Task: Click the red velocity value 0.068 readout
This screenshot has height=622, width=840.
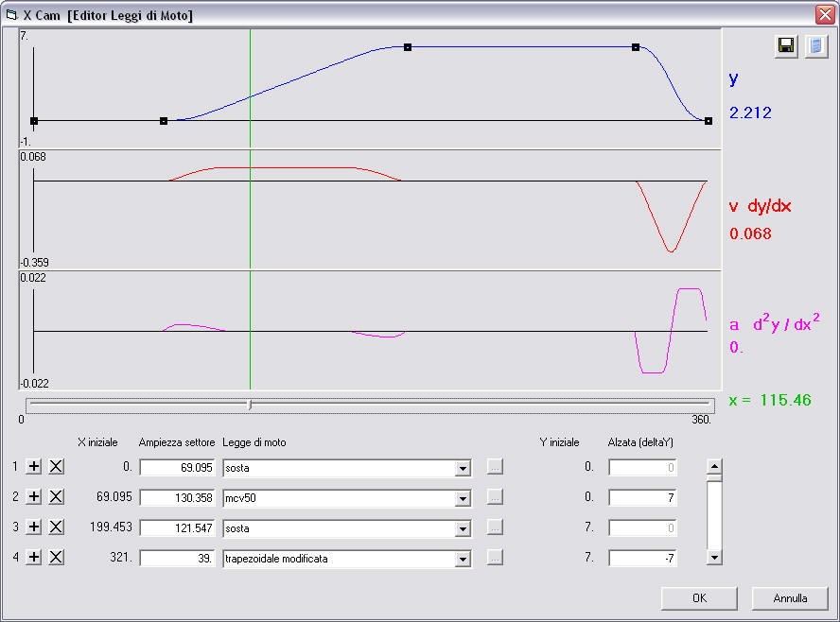Action: 750,233
